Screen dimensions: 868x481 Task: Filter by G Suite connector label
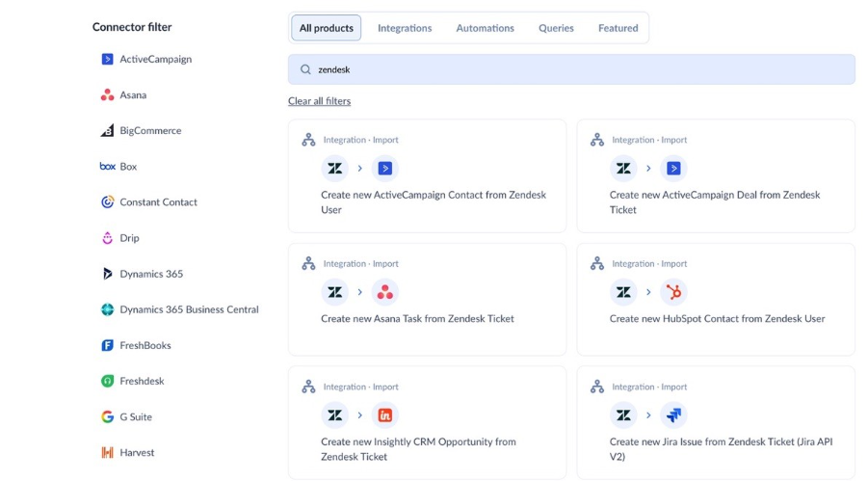click(x=136, y=416)
